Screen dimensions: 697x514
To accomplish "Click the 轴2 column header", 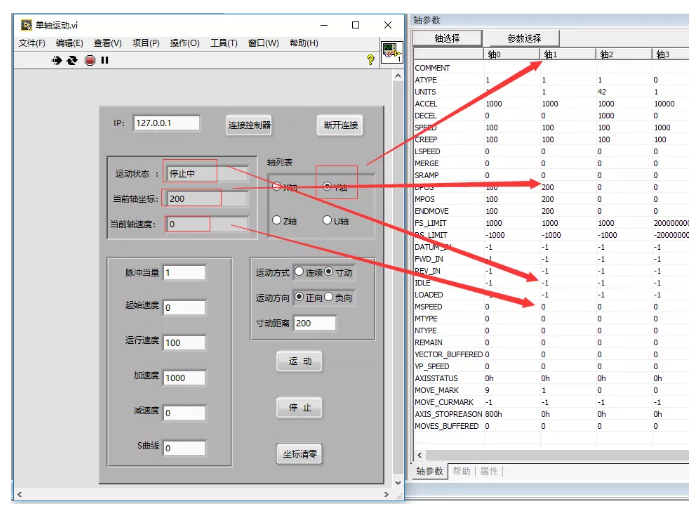I will click(624, 54).
